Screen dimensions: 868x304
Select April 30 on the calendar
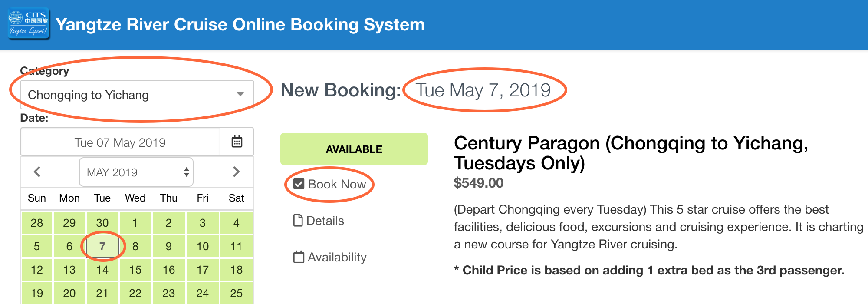coord(102,223)
